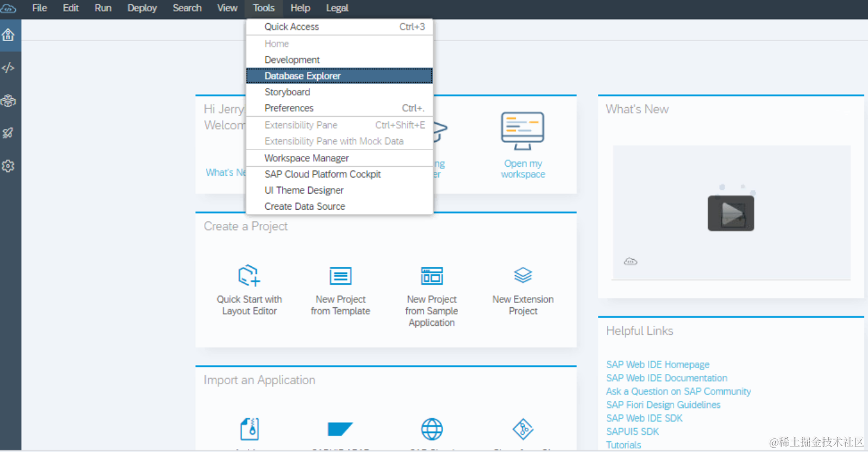Open SAP Web IDE Documentation link

coord(666,378)
